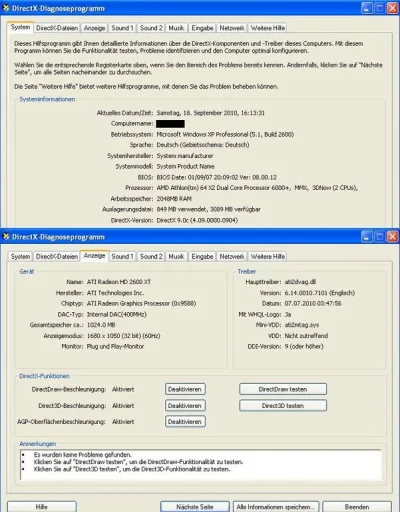This screenshot has height=512, width=400.
Task: Select Musik tab in lower window
Action: click(176, 256)
